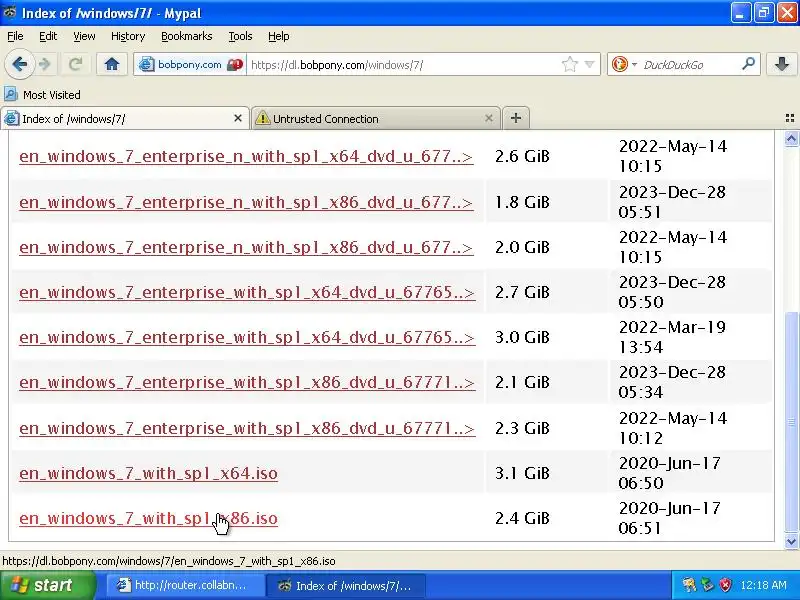Open the Downloads arrow button
Viewport: 800px width, 600px height.
(782, 64)
